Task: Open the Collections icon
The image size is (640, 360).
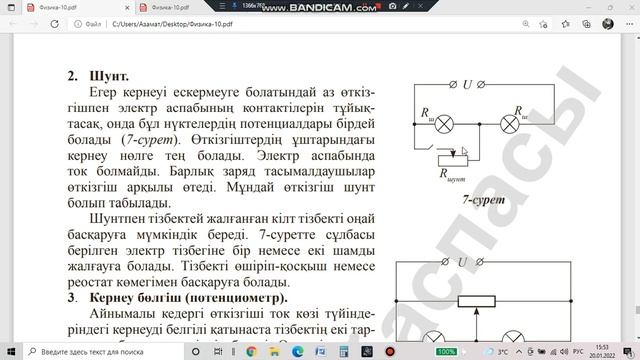Action: click(x=586, y=24)
